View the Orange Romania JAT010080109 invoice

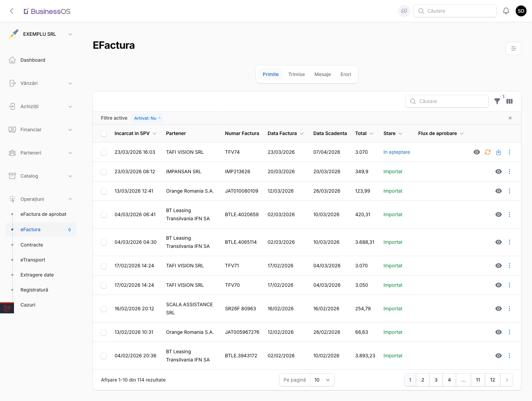[x=499, y=191]
